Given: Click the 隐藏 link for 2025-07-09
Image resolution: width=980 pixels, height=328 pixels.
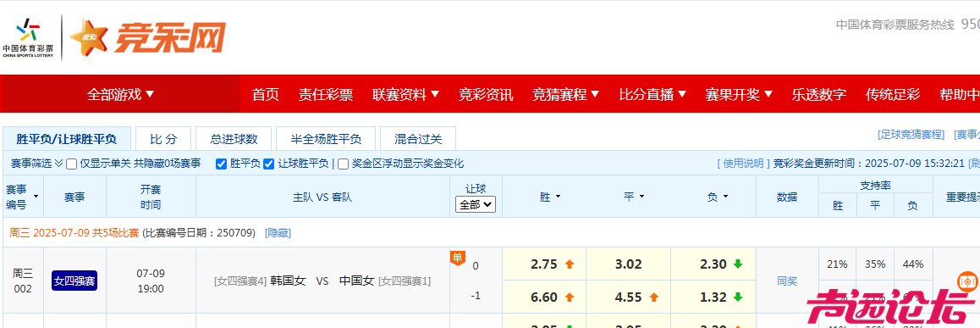Looking at the screenshot, I should click(278, 233).
